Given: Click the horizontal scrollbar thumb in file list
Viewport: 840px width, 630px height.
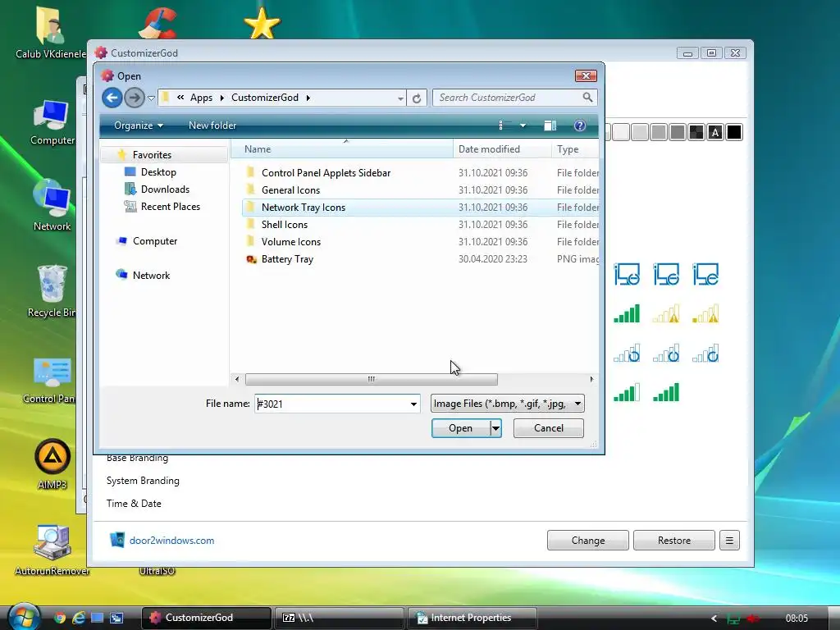Looking at the screenshot, I should [x=372, y=379].
